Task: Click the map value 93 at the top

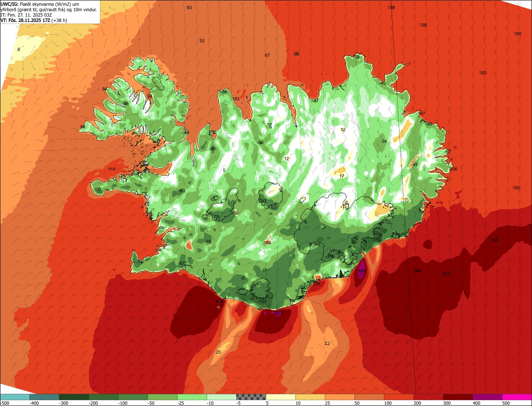Action: click(x=189, y=8)
